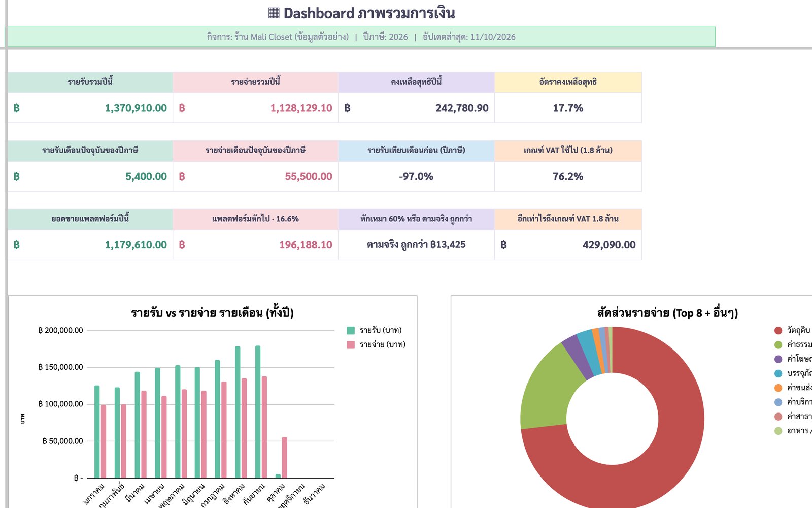
Task: Select the Dashboard ภาพรวมการเงิน title
Action: (x=369, y=13)
